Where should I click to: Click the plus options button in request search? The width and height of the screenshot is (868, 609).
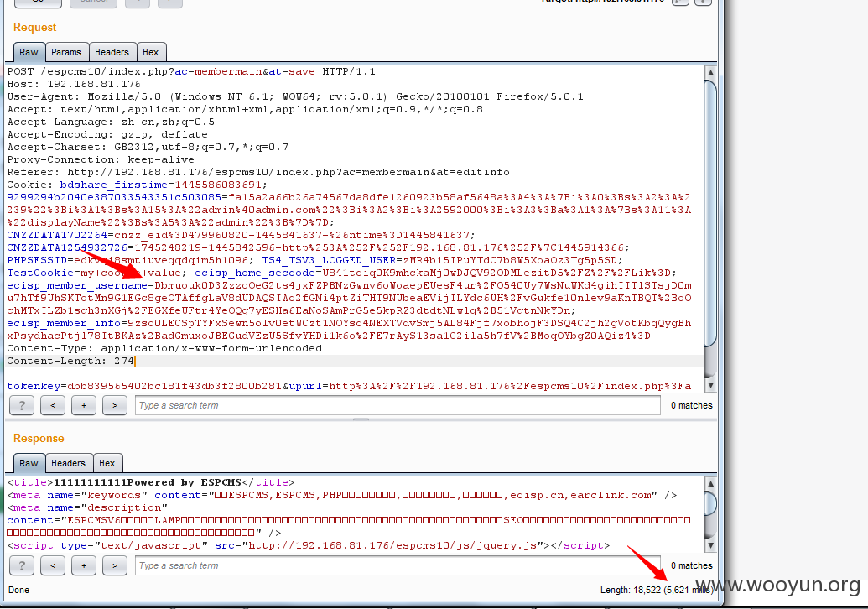84,405
